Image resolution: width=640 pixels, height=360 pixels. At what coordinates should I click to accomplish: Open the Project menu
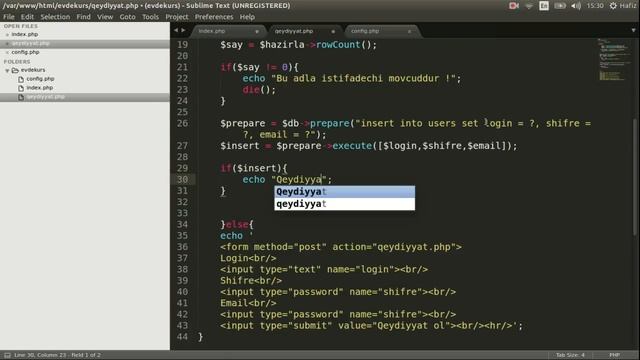(177, 17)
